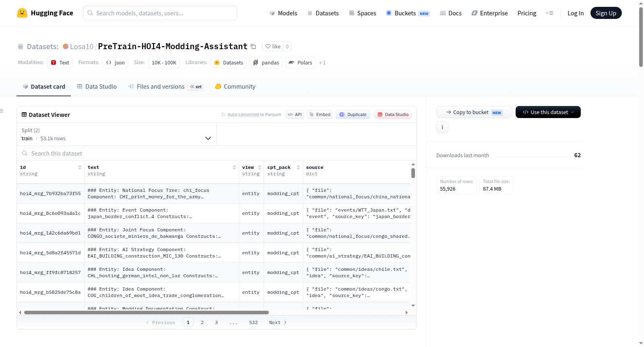Click the Losa10 user avatar
Image resolution: width=644 pixels, height=347 pixels.
(66, 46)
